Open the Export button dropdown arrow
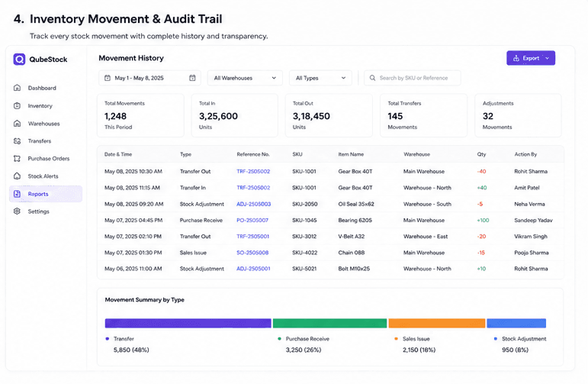The height and width of the screenshot is (384, 588). (x=547, y=58)
